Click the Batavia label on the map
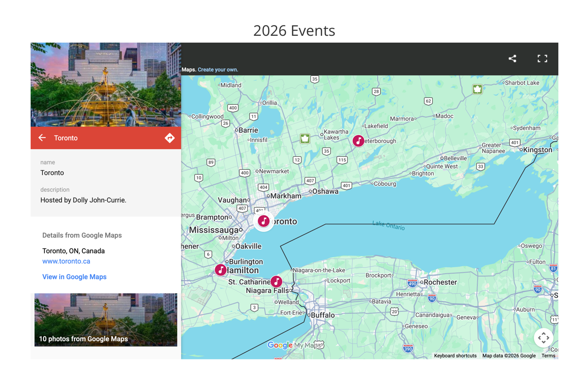Image resolution: width=588 pixels, height=378 pixels. (383, 302)
